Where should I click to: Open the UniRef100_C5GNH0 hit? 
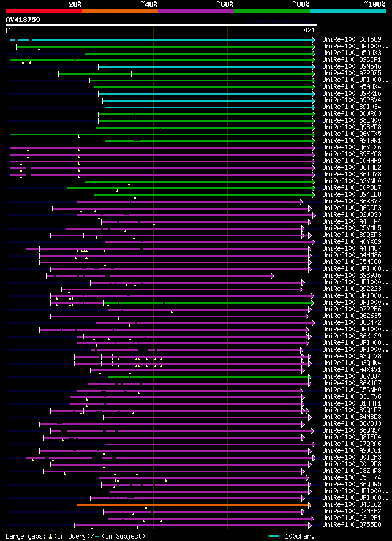coord(352,390)
